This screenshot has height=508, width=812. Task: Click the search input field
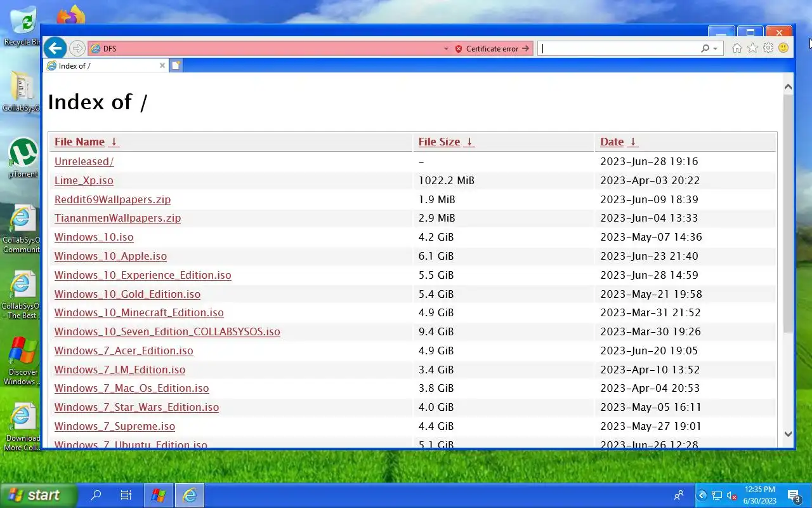click(619, 48)
